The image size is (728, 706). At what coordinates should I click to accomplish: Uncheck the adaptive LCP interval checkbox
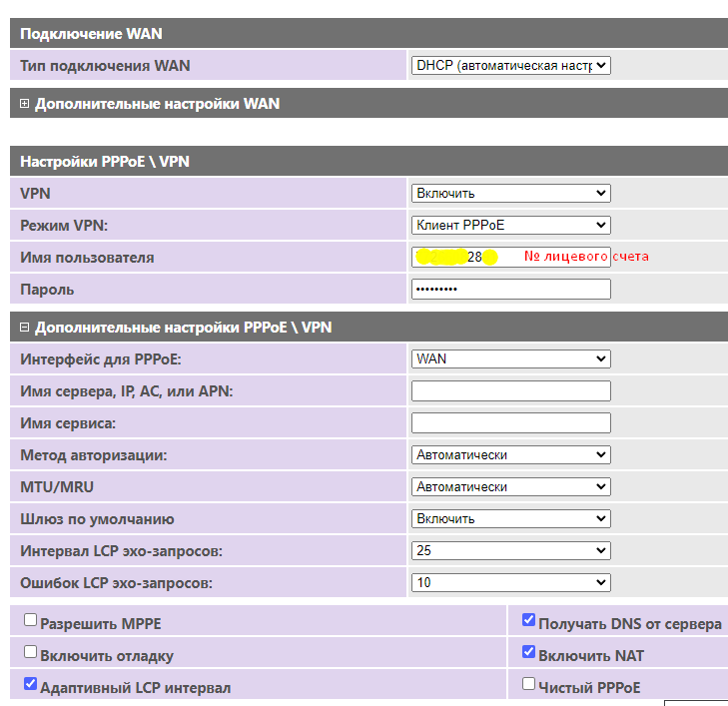[x=30, y=684]
